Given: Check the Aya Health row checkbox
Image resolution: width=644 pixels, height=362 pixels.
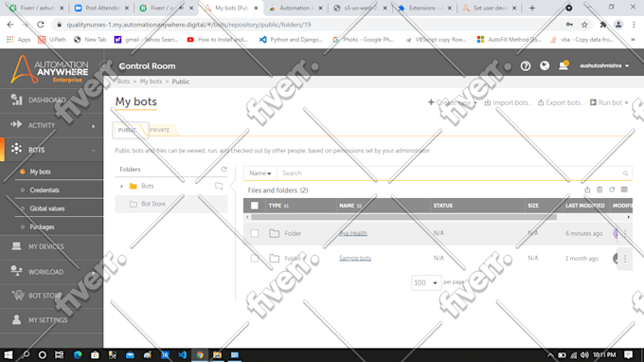Looking at the screenshot, I should [255, 233].
